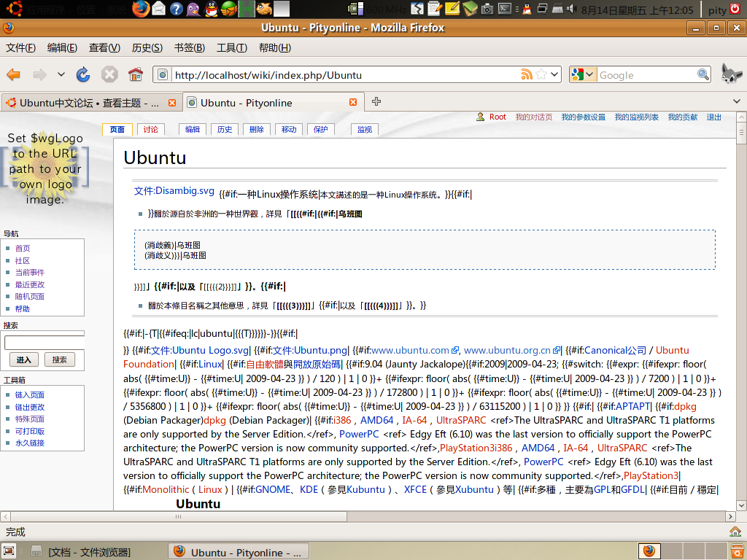This screenshot has height=560, width=747.
Task: Launch Pidgin purple bird messenger
Action: point(193,9)
